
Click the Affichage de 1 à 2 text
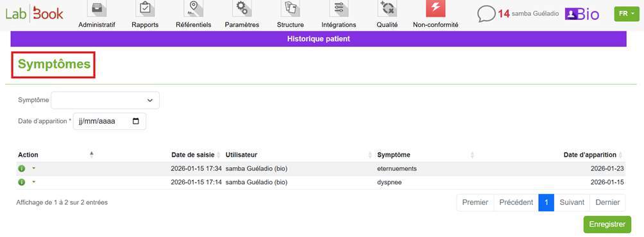62,202
